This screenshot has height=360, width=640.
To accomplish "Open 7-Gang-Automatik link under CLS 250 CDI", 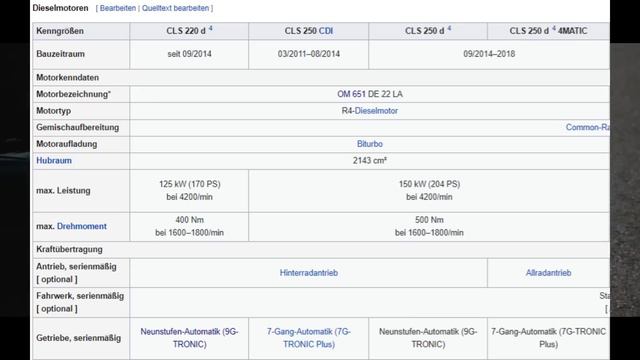I will point(309,338).
